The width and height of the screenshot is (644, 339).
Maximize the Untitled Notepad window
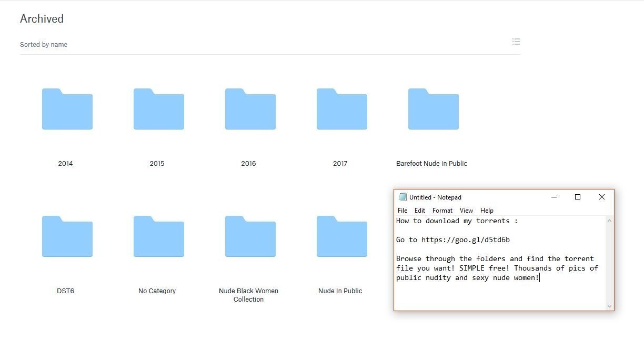pyautogui.click(x=578, y=197)
